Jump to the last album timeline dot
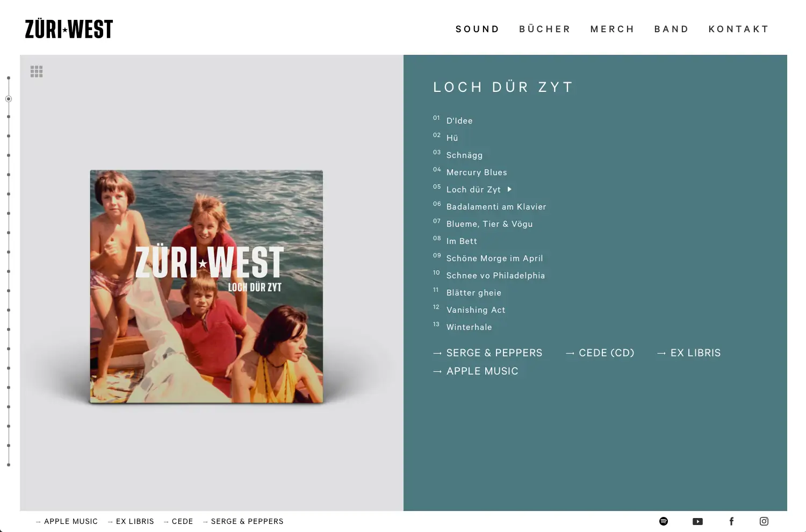 [9, 465]
